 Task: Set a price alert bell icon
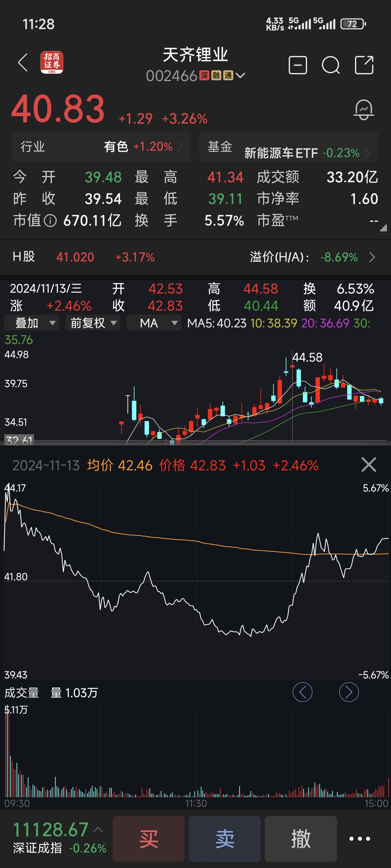click(364, 110)
